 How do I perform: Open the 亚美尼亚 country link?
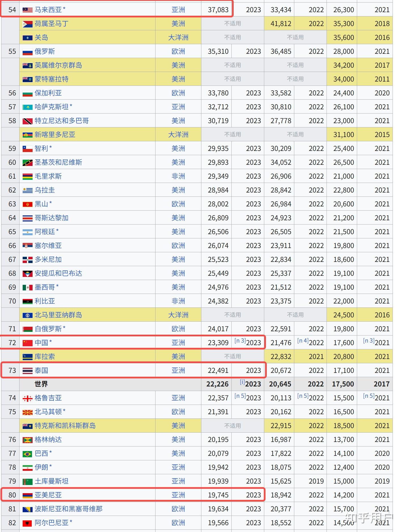48,495
